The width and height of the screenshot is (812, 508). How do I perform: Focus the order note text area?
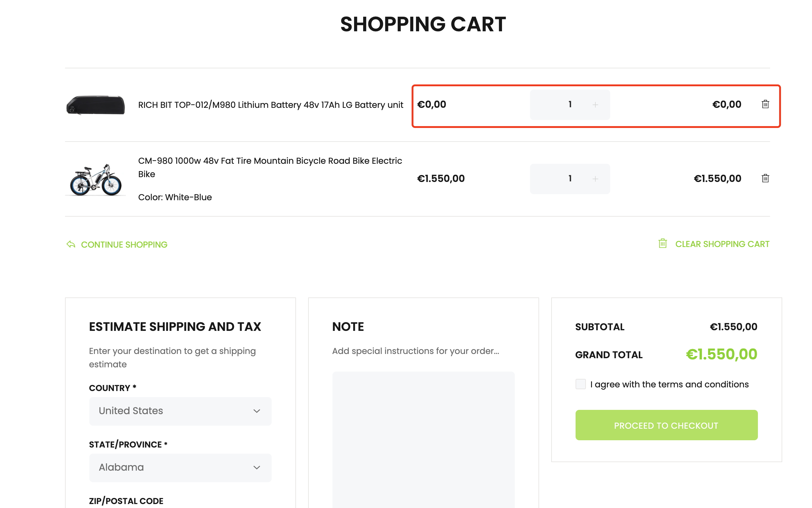click(x=423, y=439)
